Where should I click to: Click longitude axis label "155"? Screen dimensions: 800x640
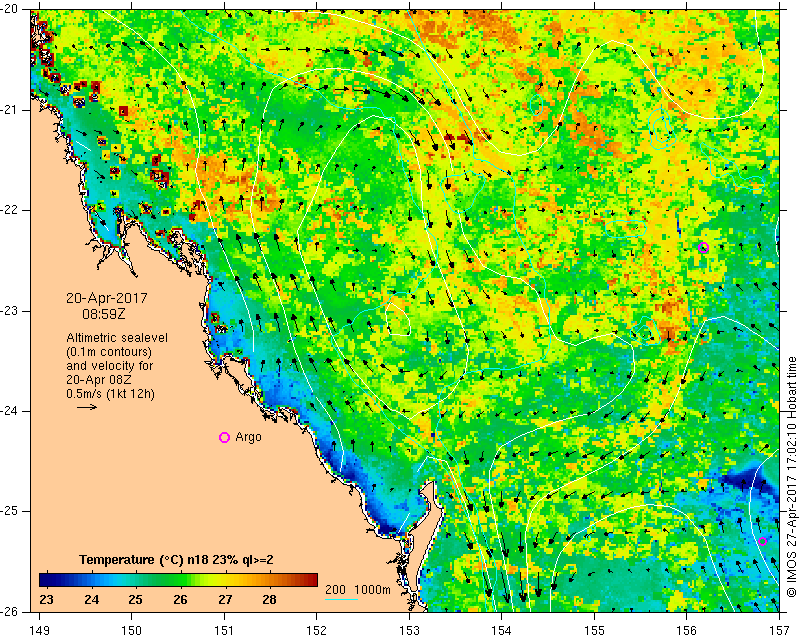click(594, 631)
